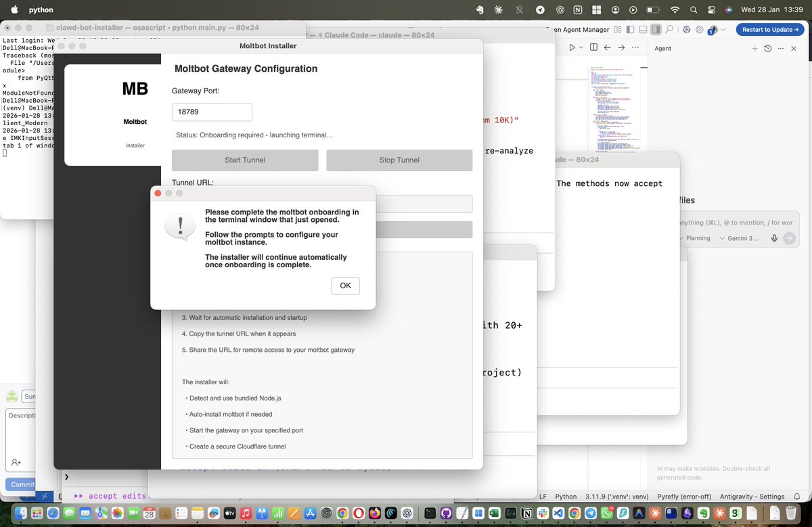Select Python language mode in status bar
812x527 pixels.
click(x=566, y=497)
